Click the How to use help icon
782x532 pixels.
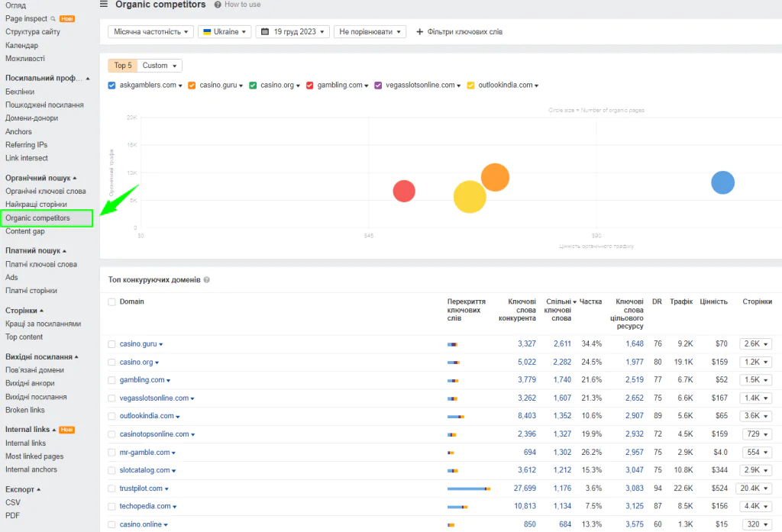(x=218, y=5)
